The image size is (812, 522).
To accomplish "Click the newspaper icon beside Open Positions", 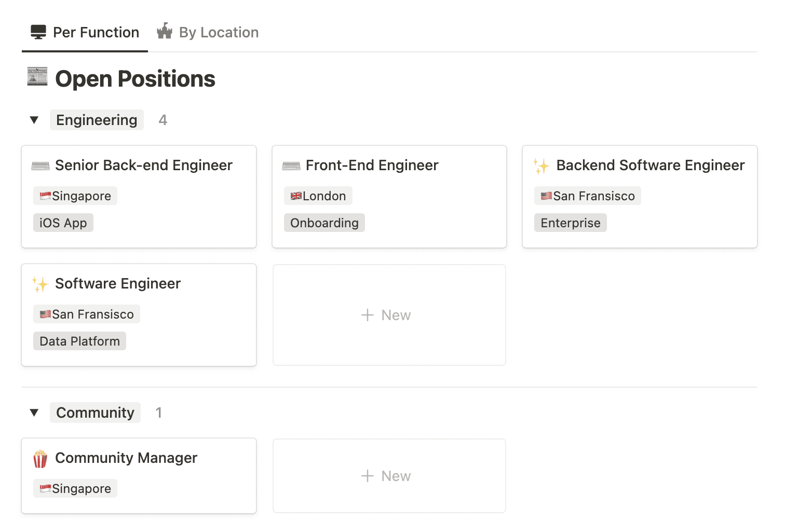I will 37,77.
